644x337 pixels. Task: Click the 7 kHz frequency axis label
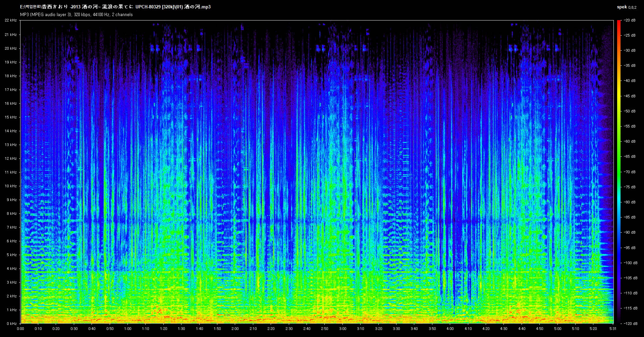point(12,227)
